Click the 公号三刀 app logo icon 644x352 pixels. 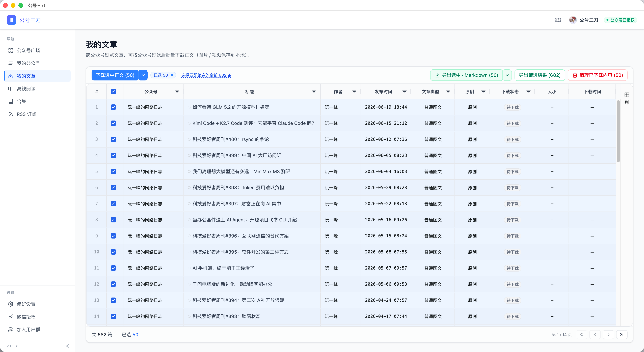coord(11,20)
